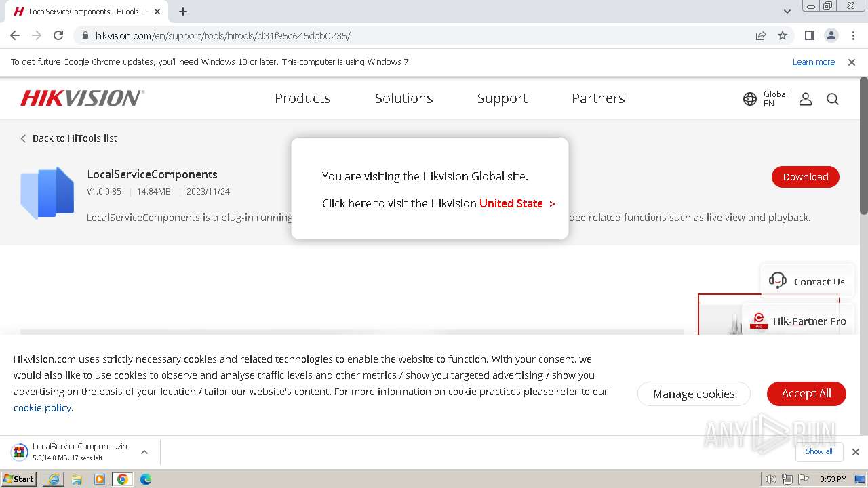Click the taskbar clock showing 3:53 PM
The width and height of the screenshot is (868, 488).
pos(833,479)
